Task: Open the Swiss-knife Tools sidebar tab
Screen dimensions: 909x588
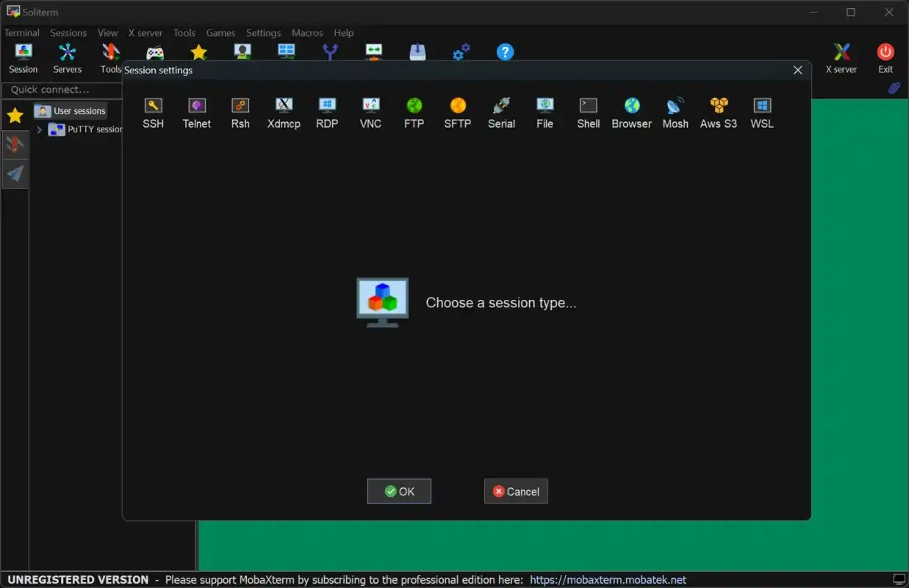Action: [15, 144]
